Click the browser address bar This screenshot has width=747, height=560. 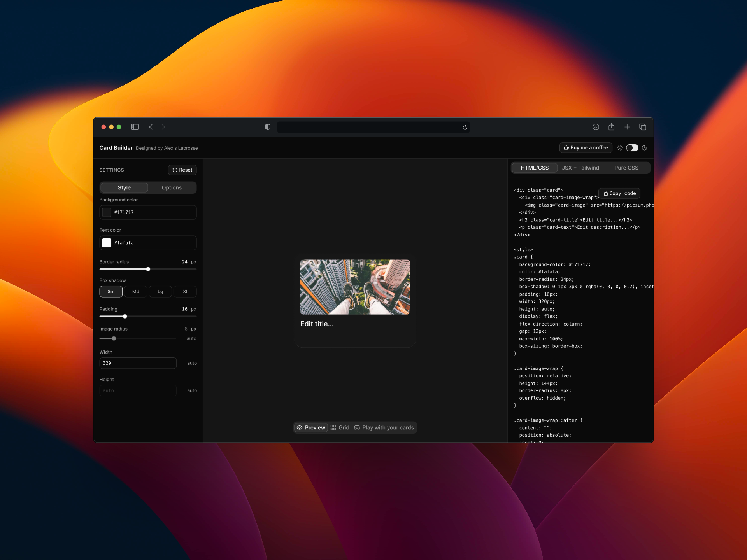point(373,127)
